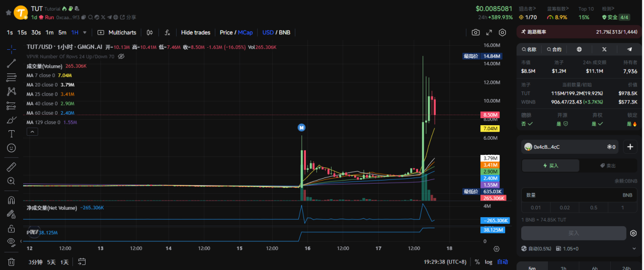The width and height of the screenshot is (644, 270).
Task: Open the fx indicators menu
Action: (x=168, y=33)
